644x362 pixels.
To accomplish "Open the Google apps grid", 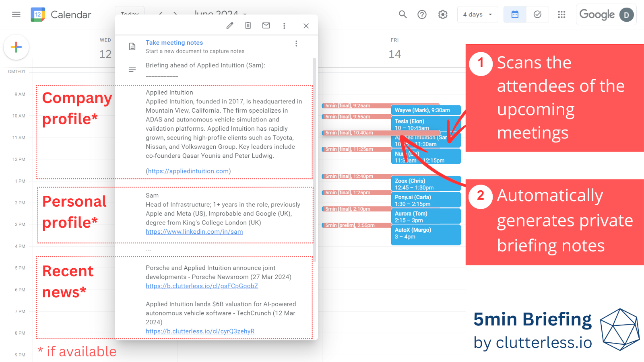I will 561,14.
